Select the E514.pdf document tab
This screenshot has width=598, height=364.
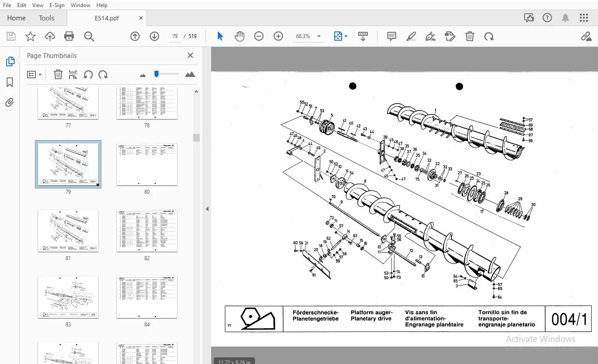tap(107, 18)
